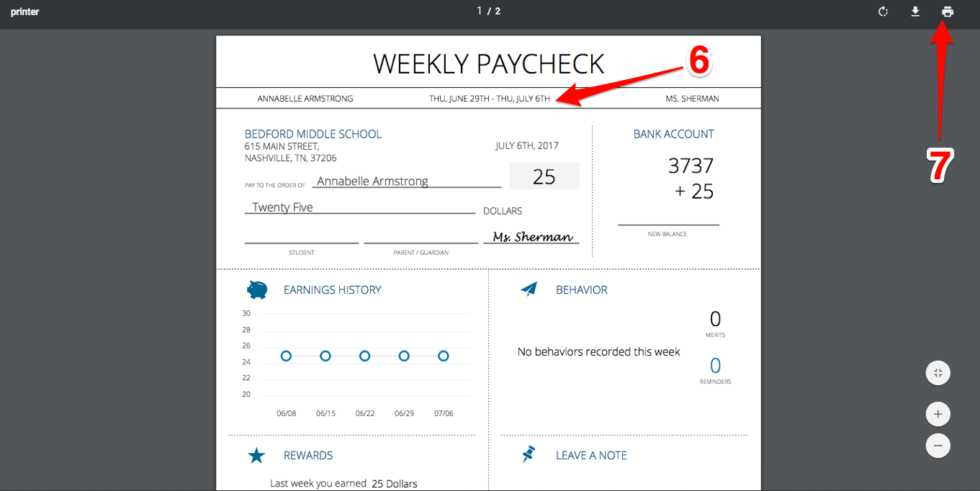Click the fit-to-page control
The image size is (980, 491).
click(x=938, y=372)
